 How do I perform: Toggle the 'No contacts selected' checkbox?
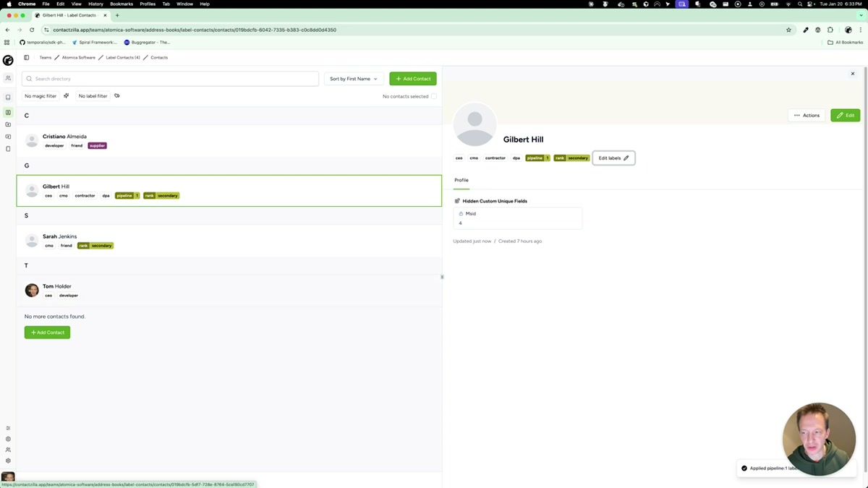click(x=434, y=95)
